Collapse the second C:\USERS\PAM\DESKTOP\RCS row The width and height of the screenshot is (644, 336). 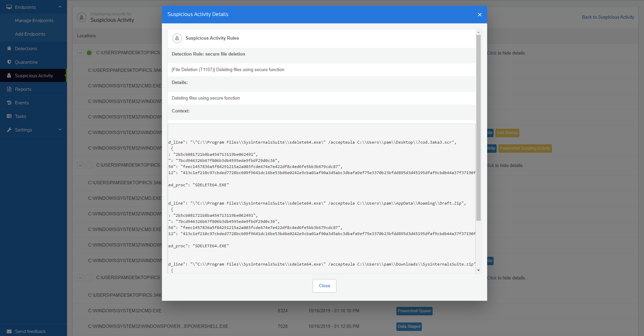tap(80, 165)
